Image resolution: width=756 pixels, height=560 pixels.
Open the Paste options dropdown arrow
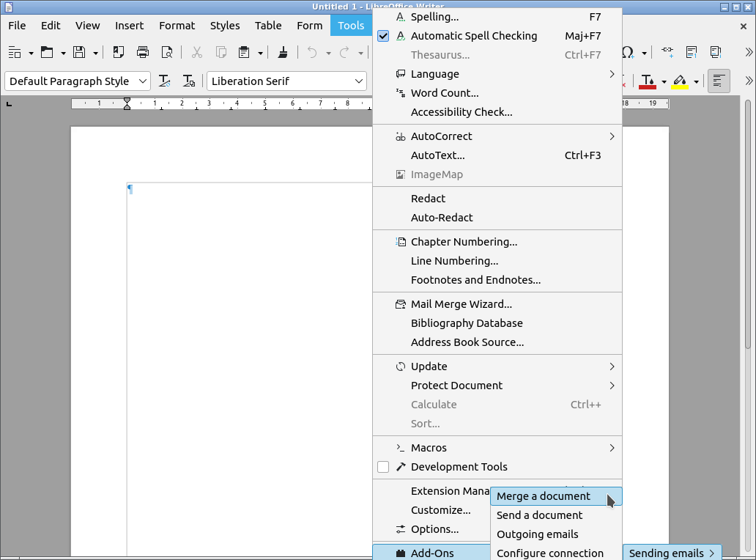pos(260,53)
